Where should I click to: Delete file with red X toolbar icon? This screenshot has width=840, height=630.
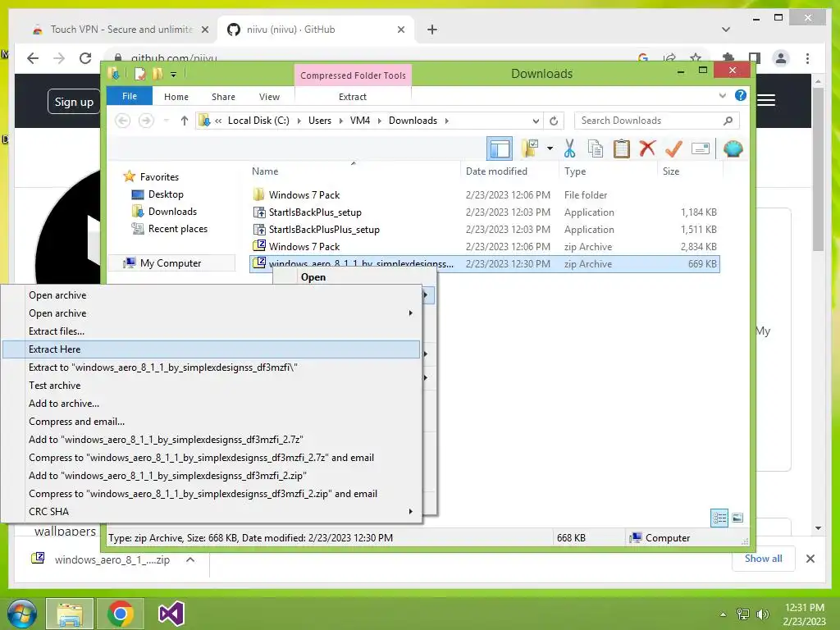[x=647, y=148]
